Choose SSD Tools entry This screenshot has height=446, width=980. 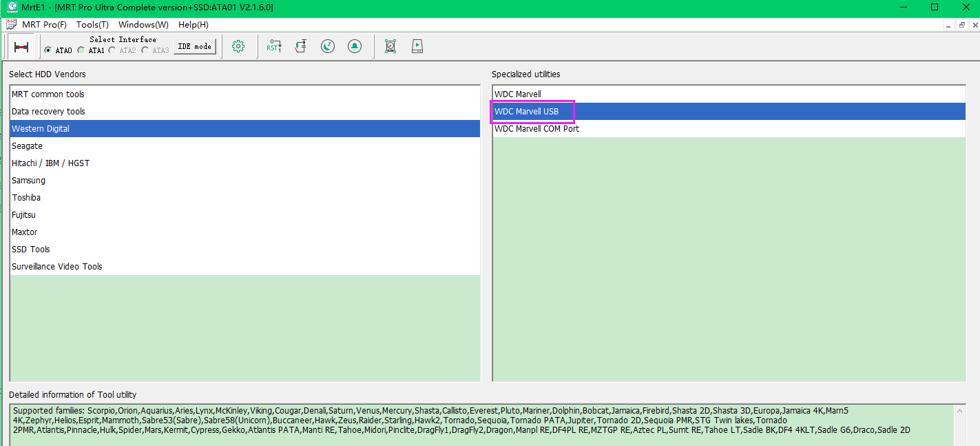click(245, 250)
